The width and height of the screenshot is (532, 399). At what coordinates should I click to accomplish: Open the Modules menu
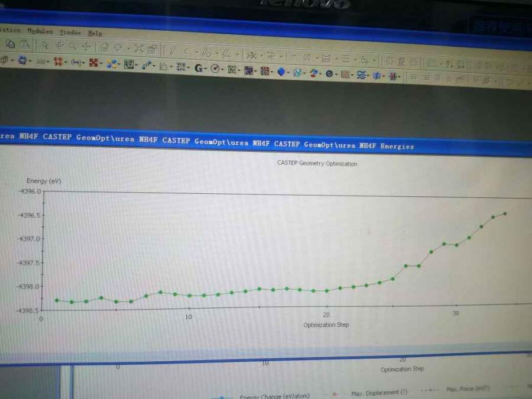pos(40,31)
